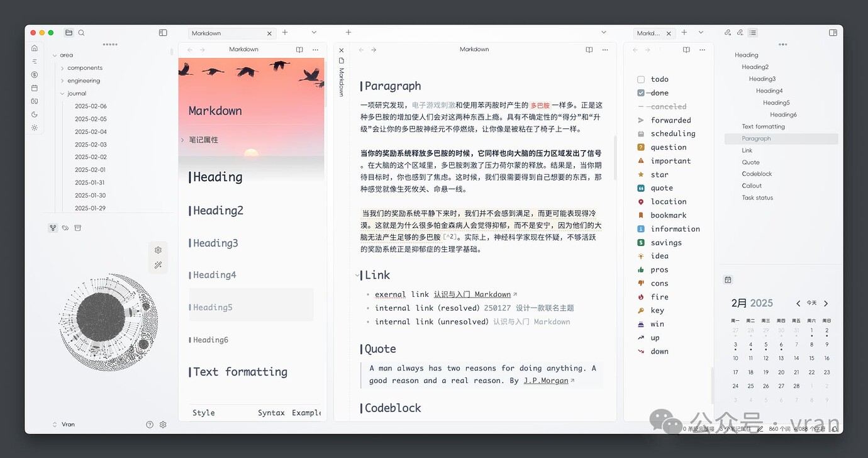Screen dimensions: 868x458
Task: Select Codeblock in the outline panel
Action: [757, 174]
